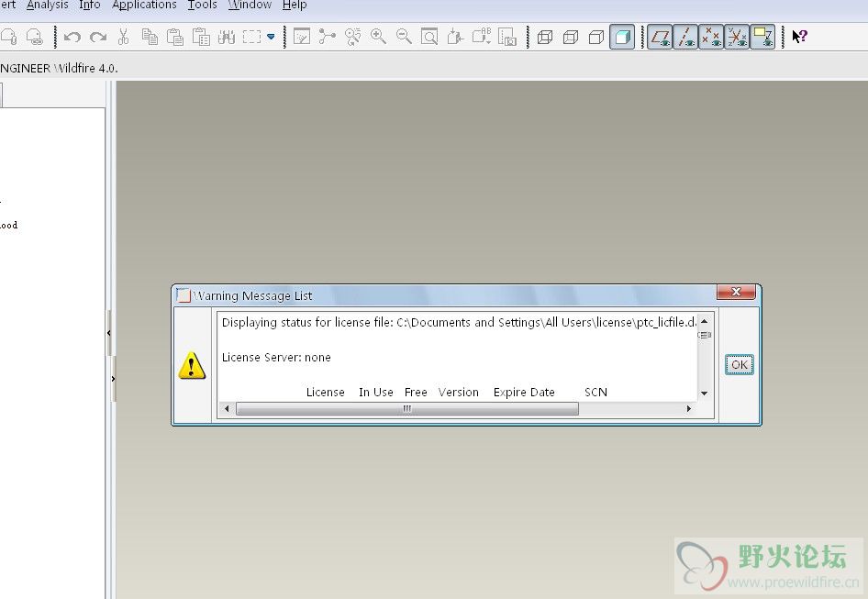Click the left arrow of the horizontal scrollbar
The image size is (868, 599).
(x=227, y=408)
